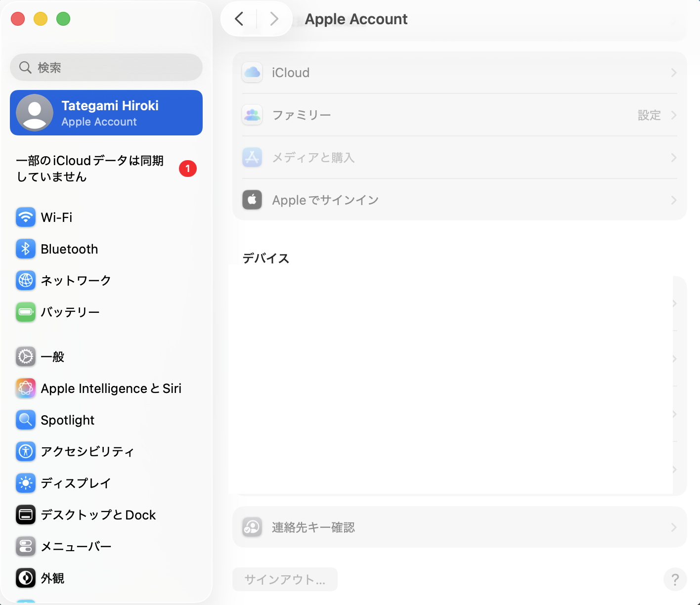Click the 外観 label
Image resolution: width=700 pixels, height=605 pixels.
[x=52, y=578]
